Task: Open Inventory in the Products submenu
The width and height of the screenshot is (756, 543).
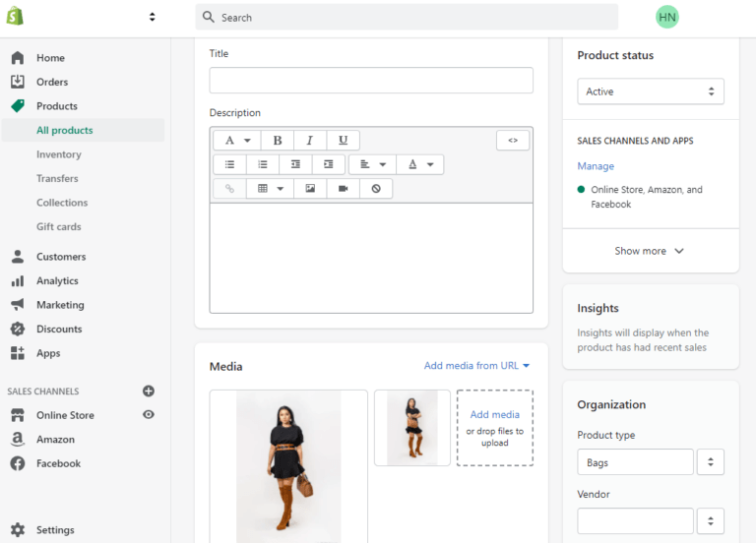Action: point(59,154)
